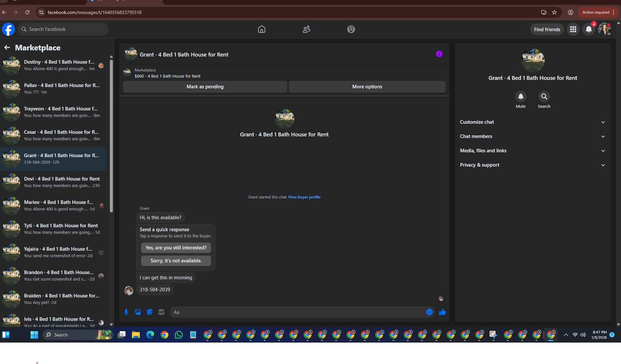Image resolution: width=621 pixels, height=364 pixels.
Task: Open the Groups icon in top navigation
Action: click(351, 29)
